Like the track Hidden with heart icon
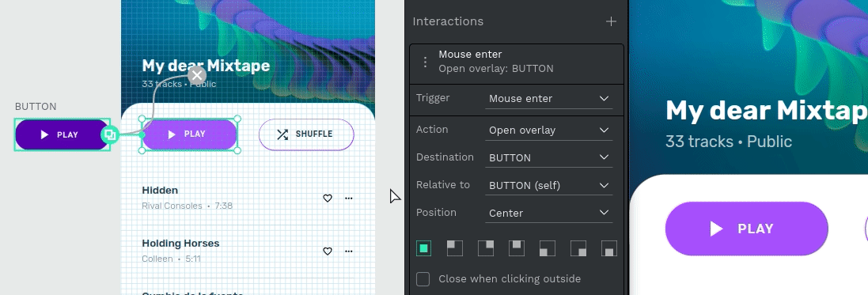 [327, 199]
